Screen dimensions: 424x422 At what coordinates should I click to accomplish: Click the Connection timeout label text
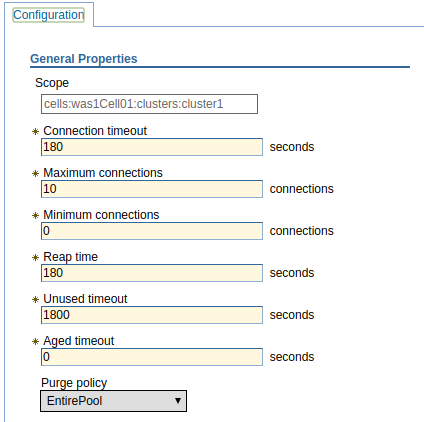pyautogui.click(x=95, y=131)
